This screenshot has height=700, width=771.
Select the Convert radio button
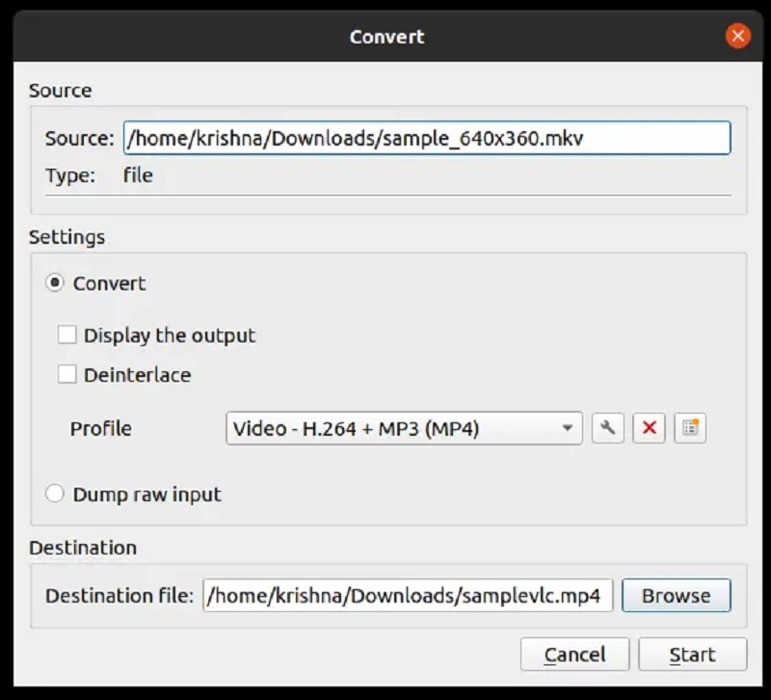57,283
